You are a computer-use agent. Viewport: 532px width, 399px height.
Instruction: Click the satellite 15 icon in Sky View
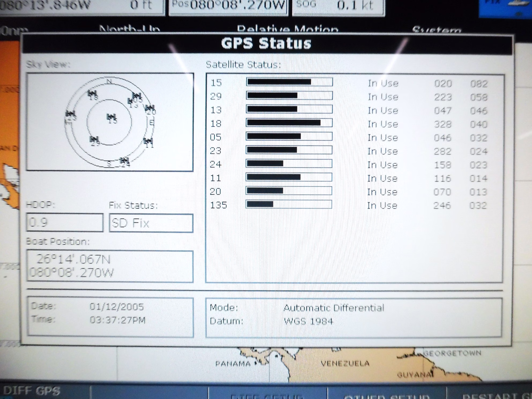coord(111,117)
